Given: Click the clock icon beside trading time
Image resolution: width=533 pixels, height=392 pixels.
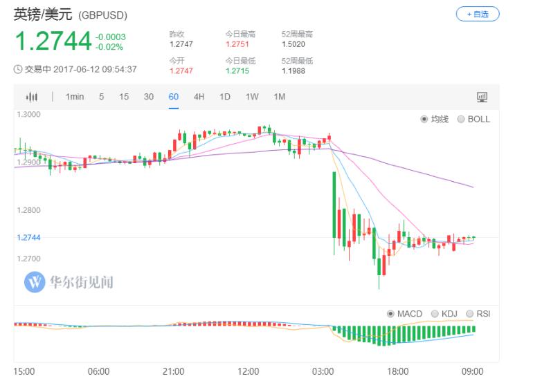Looking at the screenshot, I should (x=19, y=69).
